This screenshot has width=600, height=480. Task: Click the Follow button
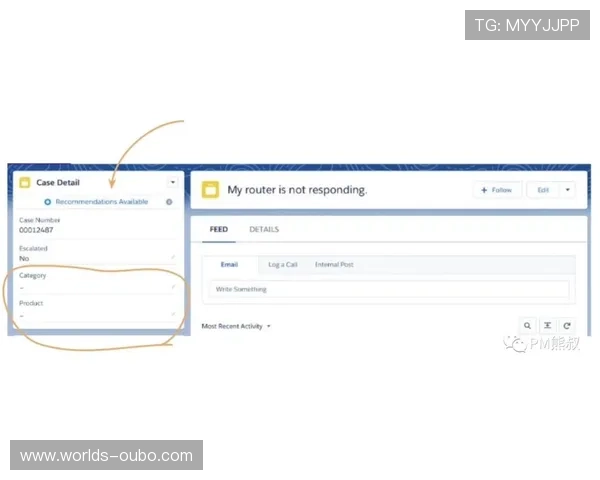(497, 190)
